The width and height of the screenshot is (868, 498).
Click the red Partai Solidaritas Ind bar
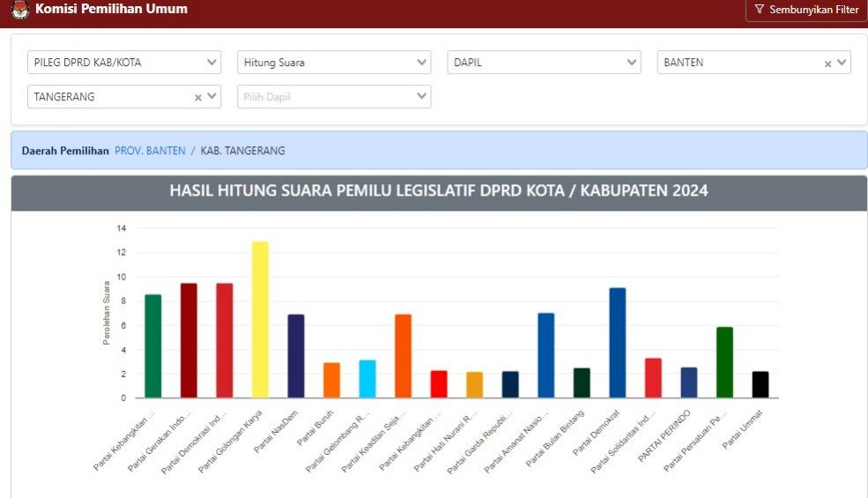coord(653,378)
